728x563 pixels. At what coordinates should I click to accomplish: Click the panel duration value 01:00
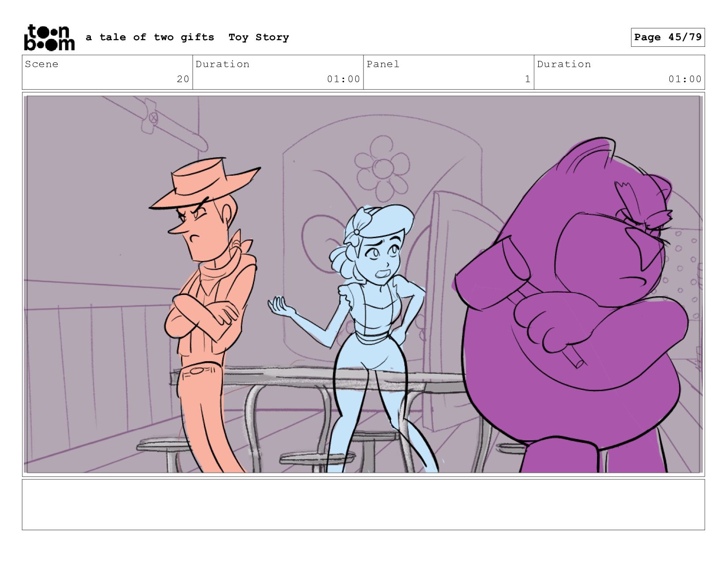(x=685, y=79)
